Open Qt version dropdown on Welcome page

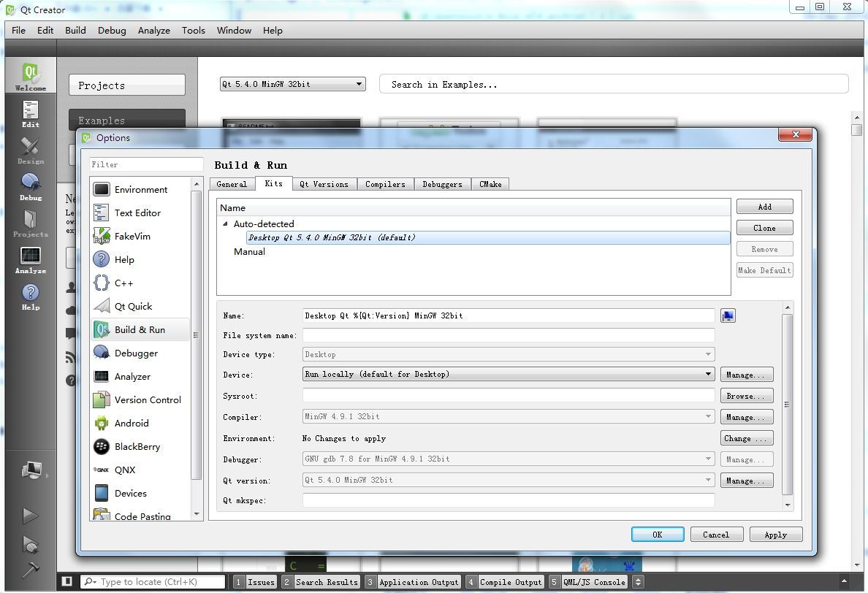[293, 84]
